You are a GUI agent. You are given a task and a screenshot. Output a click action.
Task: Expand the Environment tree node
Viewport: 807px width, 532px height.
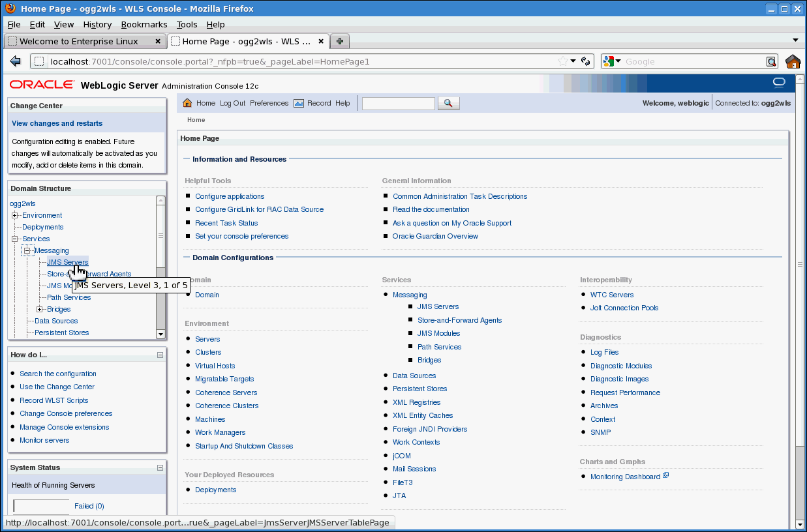click(x=14, y=216)
